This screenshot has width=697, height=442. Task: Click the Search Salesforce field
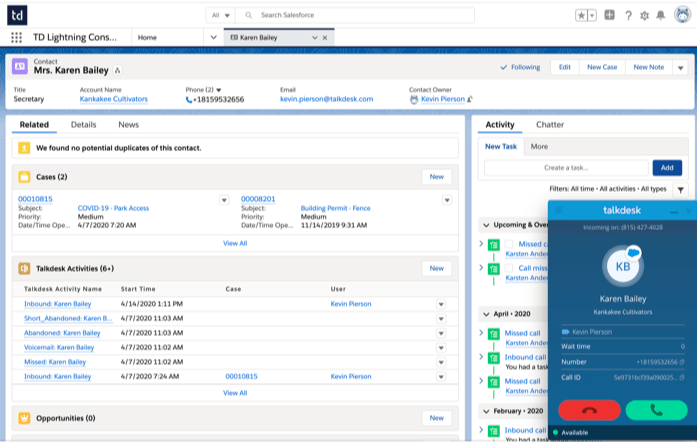click(355, 15)
